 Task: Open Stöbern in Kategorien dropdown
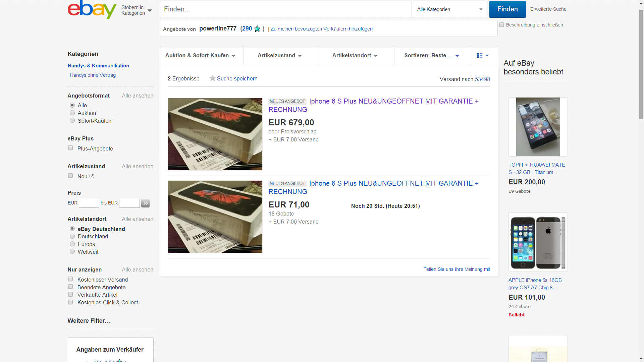(x=137, y=10)
